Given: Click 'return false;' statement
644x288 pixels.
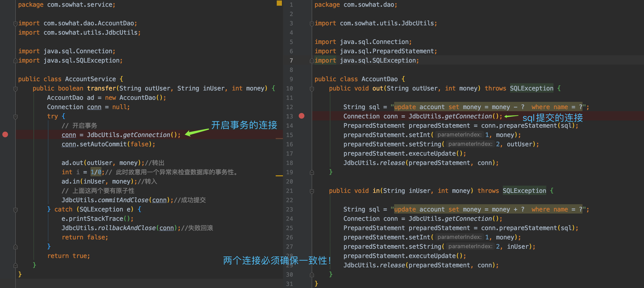Looking at the screenshot, I should point(85,237).
